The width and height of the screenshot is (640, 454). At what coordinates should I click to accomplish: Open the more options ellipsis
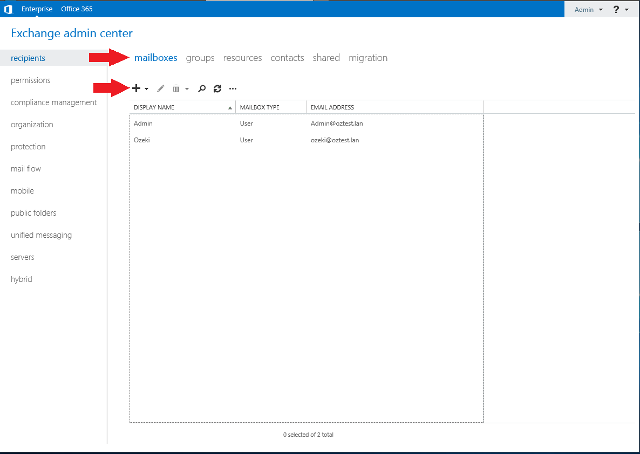tap(233, 89)
